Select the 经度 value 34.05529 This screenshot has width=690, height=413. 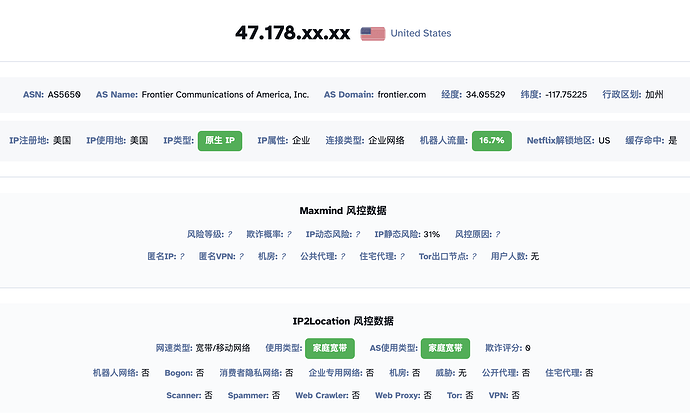coord(485,95)
